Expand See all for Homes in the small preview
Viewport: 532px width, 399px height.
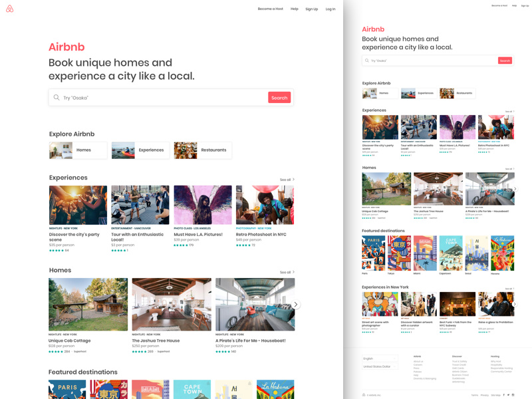[509, 169]
